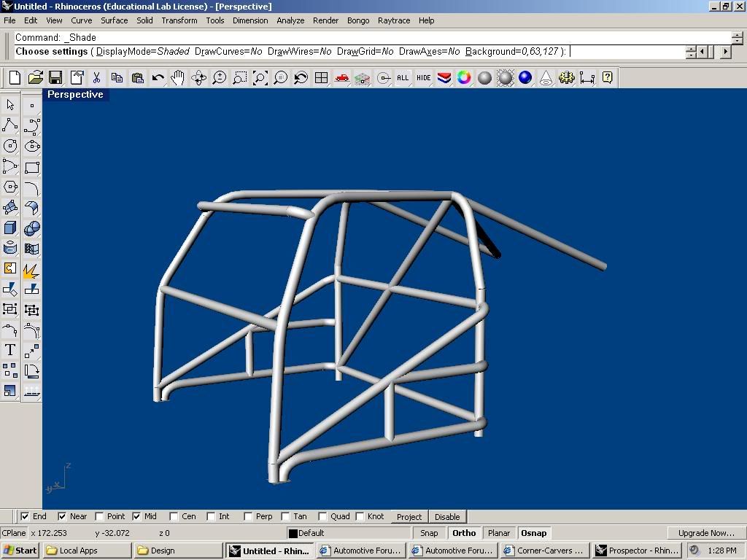The width and height of the screenshot is (747, 560).
Task: Toggle the Perp osnap checkbox
Action: (x=249, y=516)
